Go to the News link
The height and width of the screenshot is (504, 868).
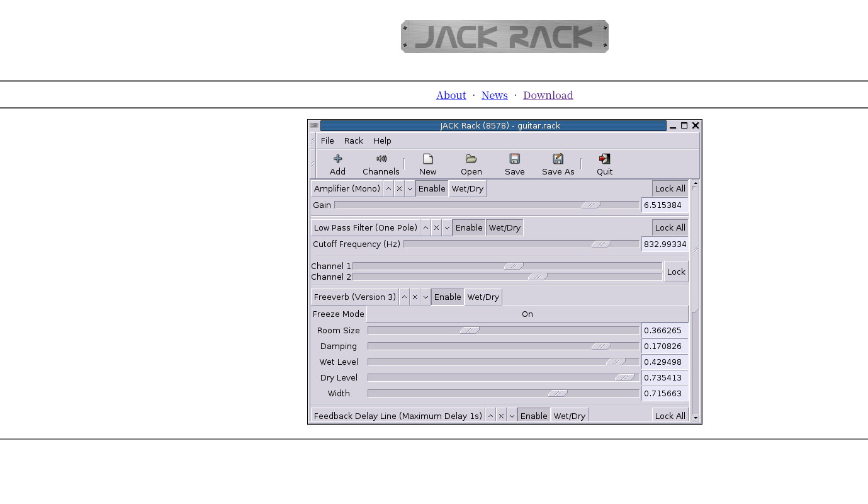495,95
